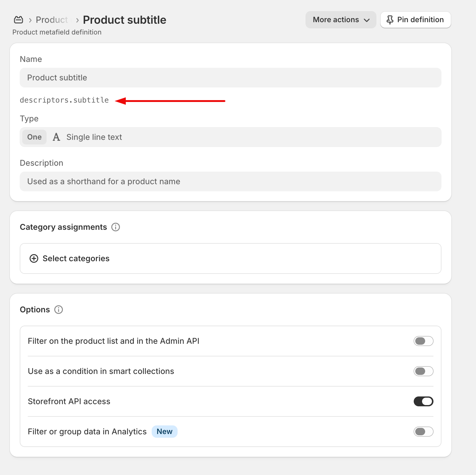
Task: Open the Category assignments info icon
Action: point(116,227)
